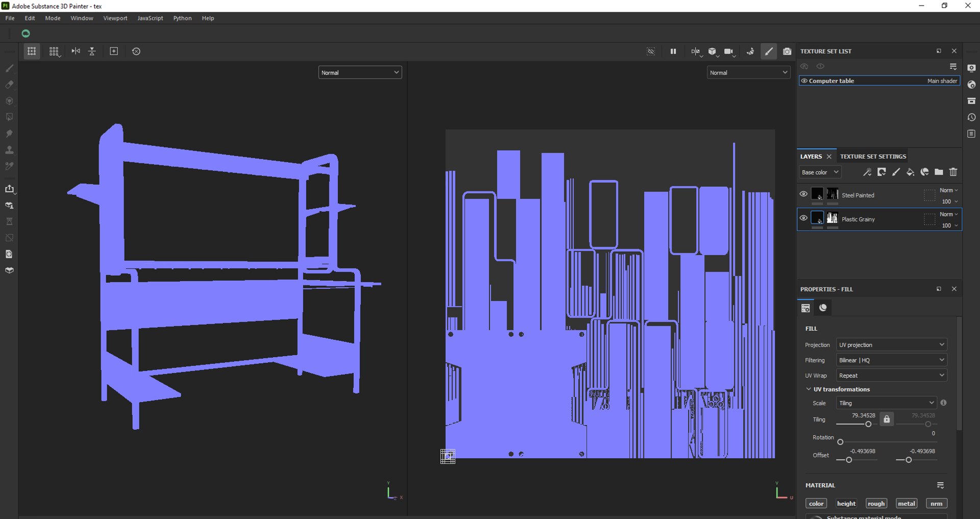
Task: Add a folder in Layers panel
Action: tap(939, 172)
